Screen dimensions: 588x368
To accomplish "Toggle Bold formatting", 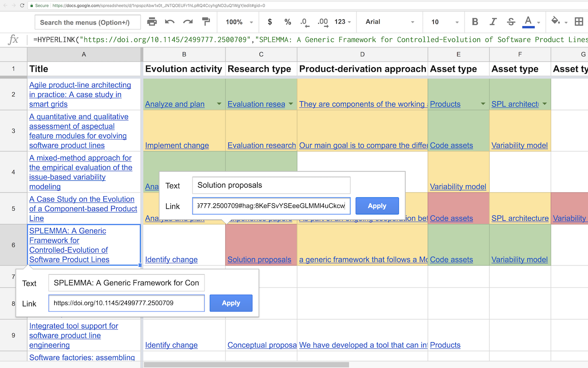I will [x=475, y=22].
